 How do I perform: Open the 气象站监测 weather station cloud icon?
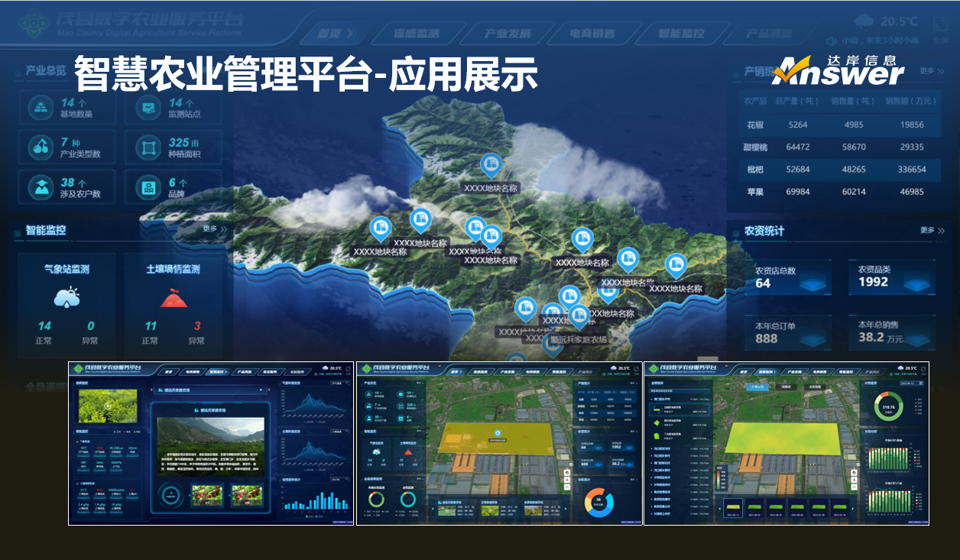coord(67,296)
